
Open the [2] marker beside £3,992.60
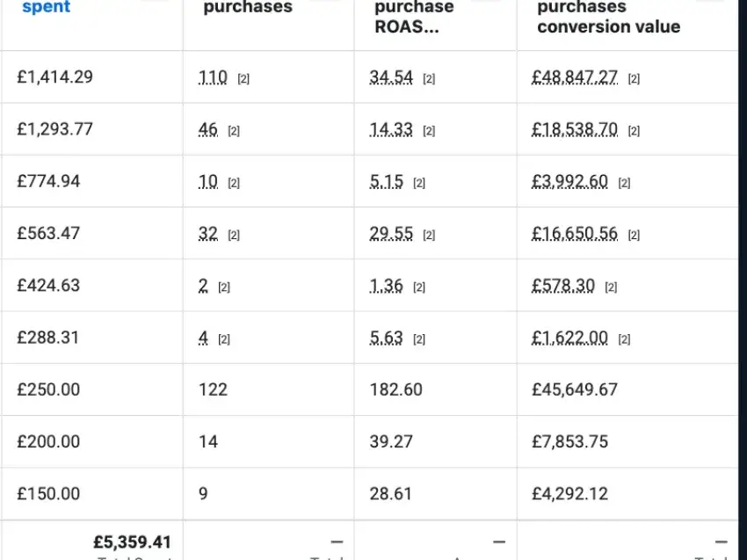624,183
